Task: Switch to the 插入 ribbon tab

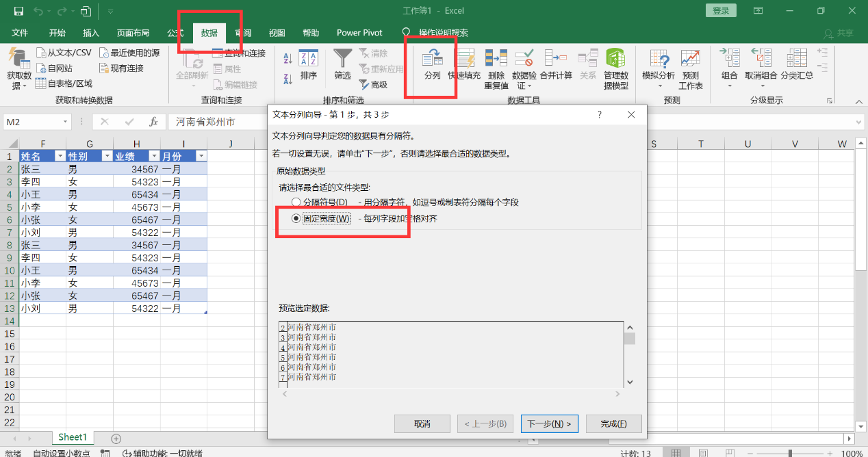Action: pyautogui.click(x=91, y=33)
